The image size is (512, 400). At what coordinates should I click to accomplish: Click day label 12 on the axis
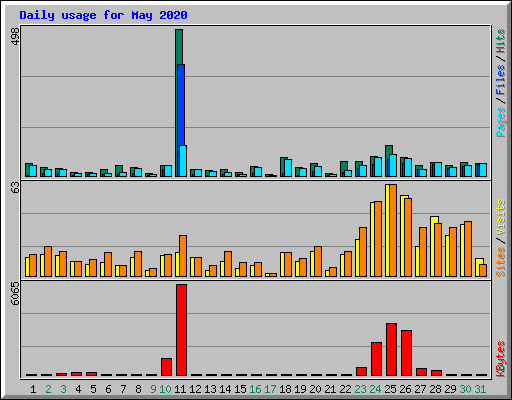pos(195,389)
